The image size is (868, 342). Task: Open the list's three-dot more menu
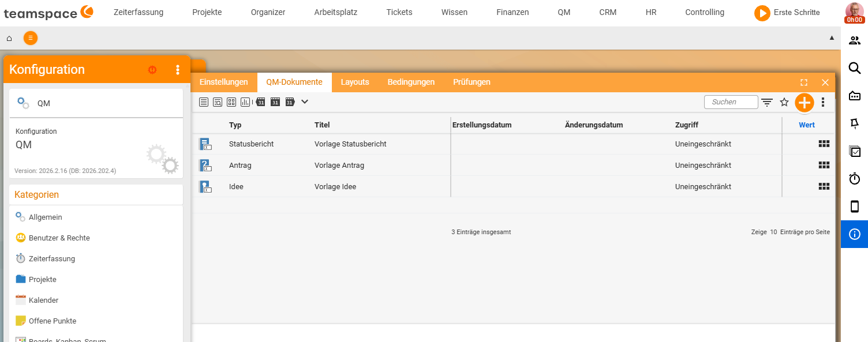tap(823, 102)
